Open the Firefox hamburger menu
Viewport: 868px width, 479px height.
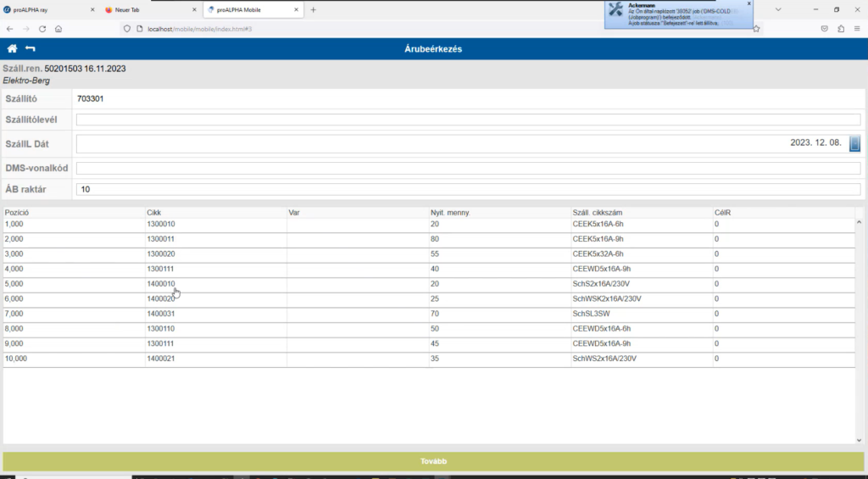(x=857, y=28)
